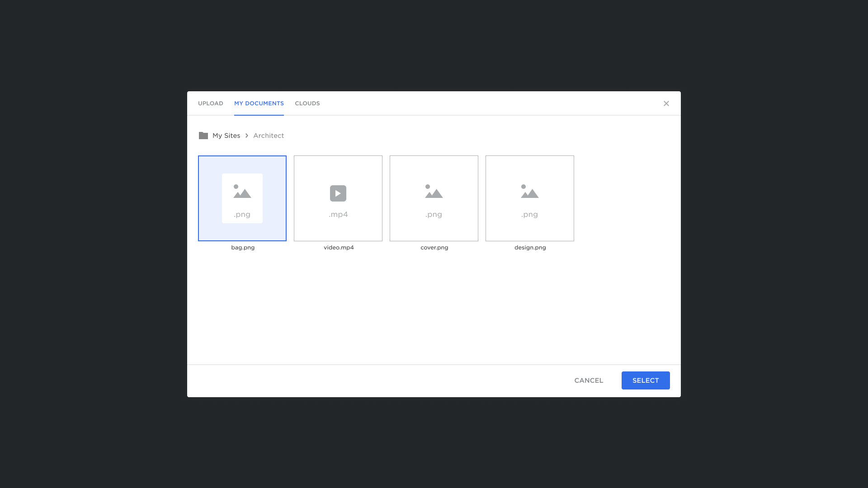Select the bag.png file name label
Screen dimensions: 868x488
[x=243, y=248]
